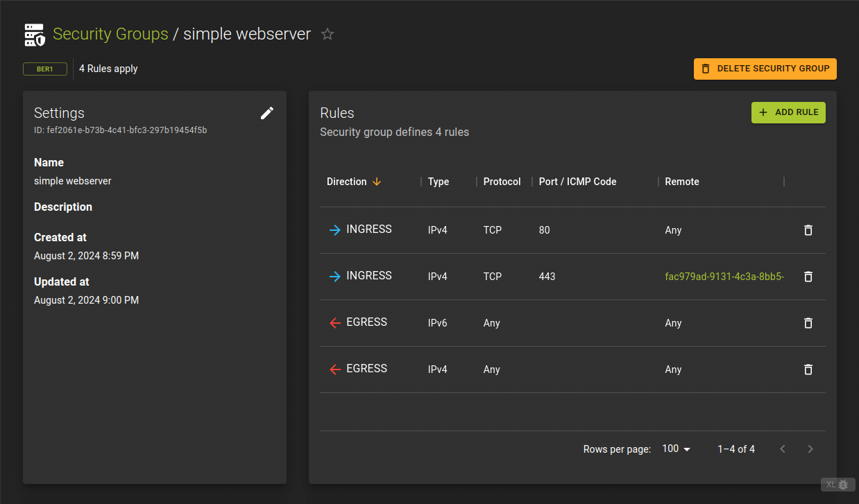
Task: Delete the port 443 rule with trash icon
Action: (x=808, y=276)
